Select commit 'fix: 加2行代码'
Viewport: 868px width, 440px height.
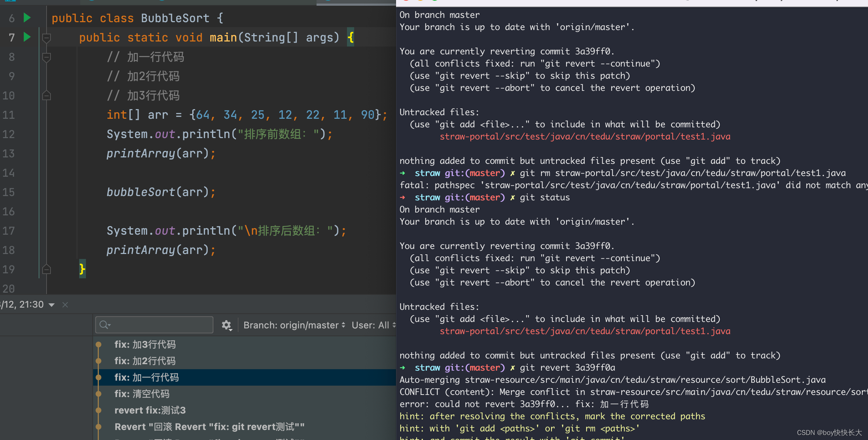coord(145,361)
